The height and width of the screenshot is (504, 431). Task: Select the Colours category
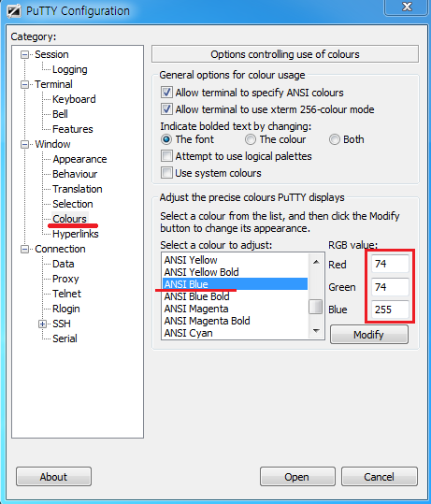(x=70, y=219)
